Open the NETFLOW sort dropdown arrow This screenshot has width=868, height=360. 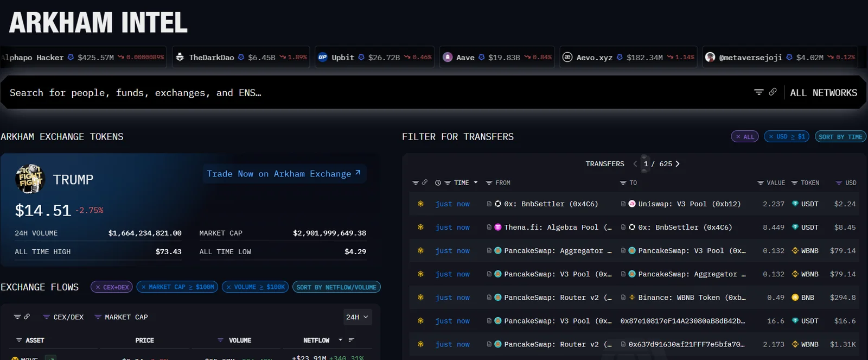coord(340,340)
